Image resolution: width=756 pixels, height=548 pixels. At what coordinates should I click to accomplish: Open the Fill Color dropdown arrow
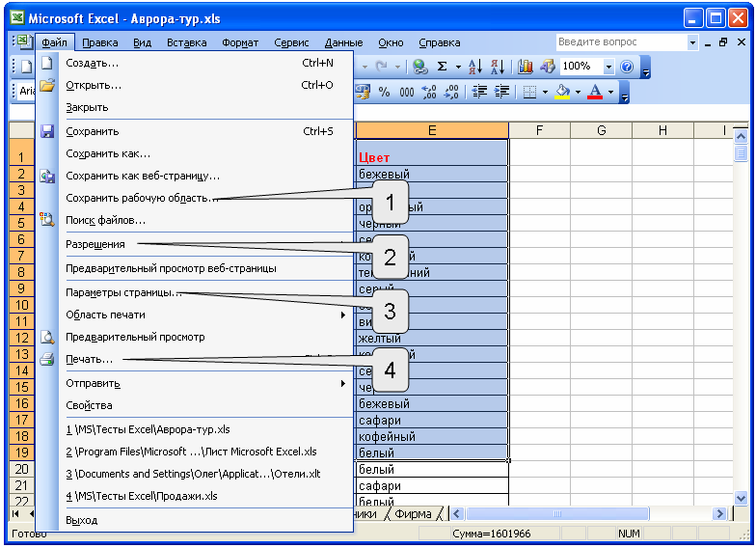click(x=578, y=92)
